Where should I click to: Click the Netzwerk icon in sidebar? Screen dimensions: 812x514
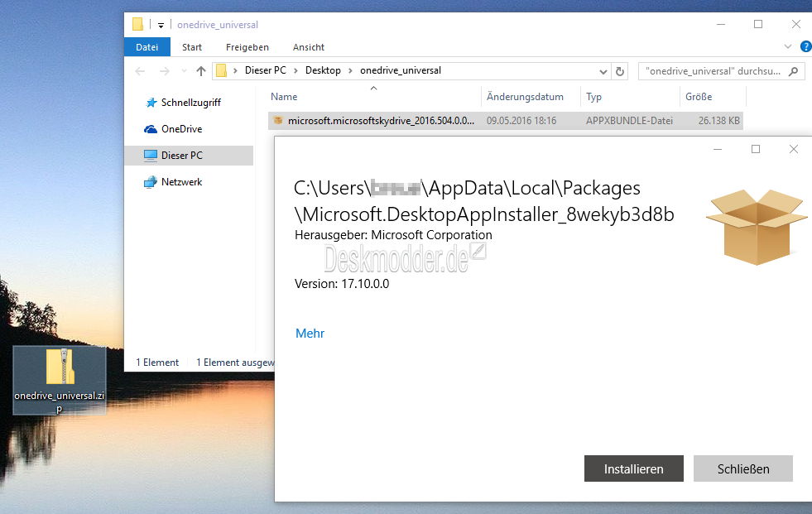151,182
